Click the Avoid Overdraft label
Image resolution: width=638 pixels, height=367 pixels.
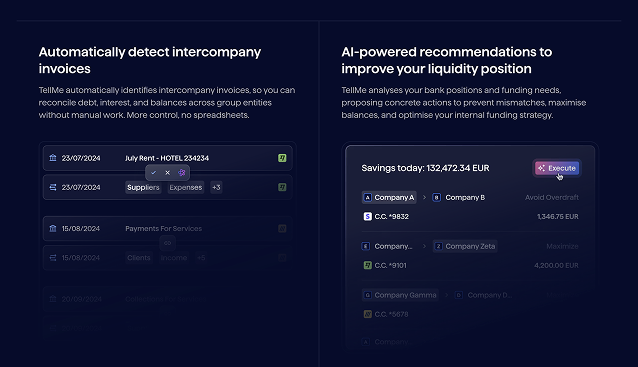click(552, 197)
